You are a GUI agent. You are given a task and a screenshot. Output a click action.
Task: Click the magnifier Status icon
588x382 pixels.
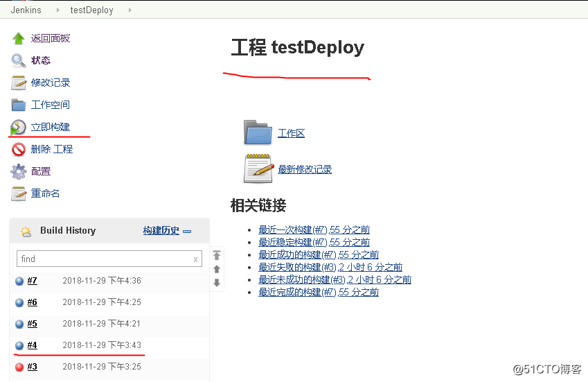tap(19, 60)
